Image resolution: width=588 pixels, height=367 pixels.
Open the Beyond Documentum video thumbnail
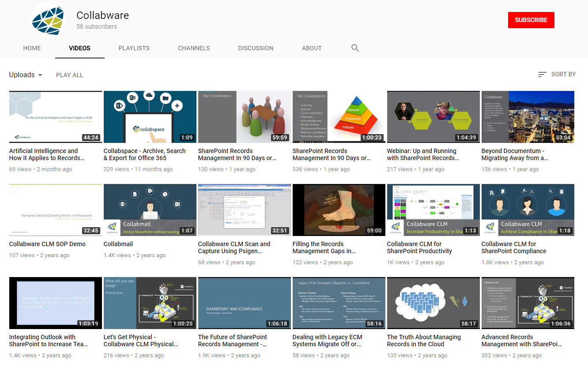click(528, 117)
